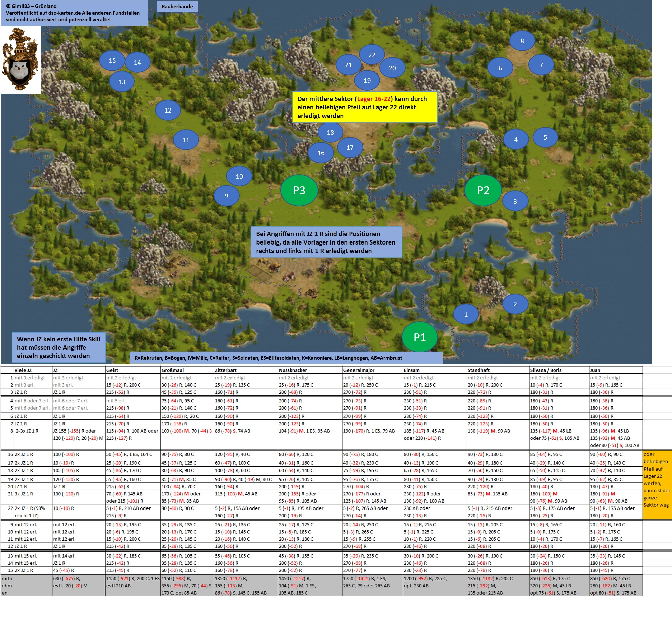Viewport: 672px width, 620px height.
Task: Click the orange Lager 22 arrow note
Action: 657,484
